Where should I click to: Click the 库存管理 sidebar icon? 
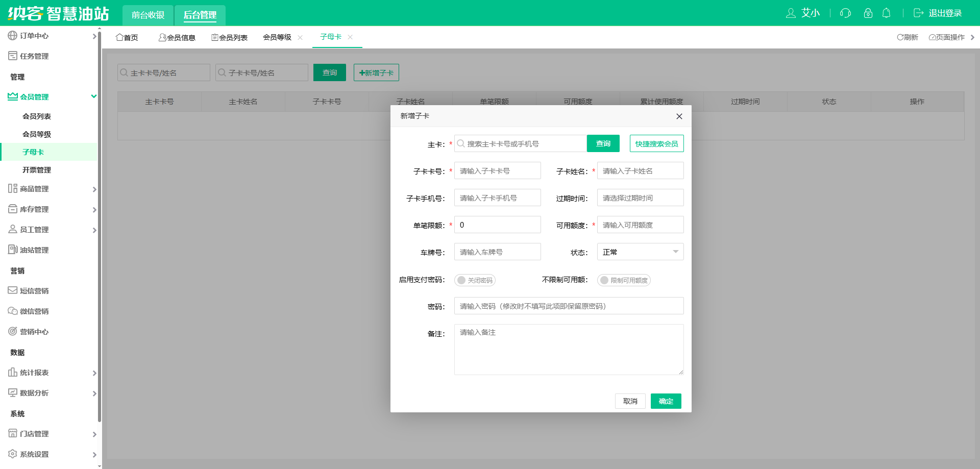(13, 209)
